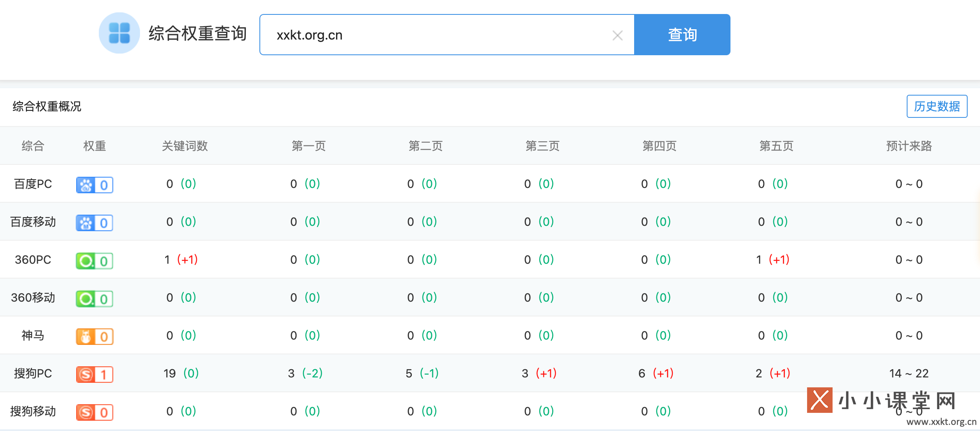Viewport: 980px width, 431px height.
Task: Click the 综合 column header
Action: [x=33, y=146]
